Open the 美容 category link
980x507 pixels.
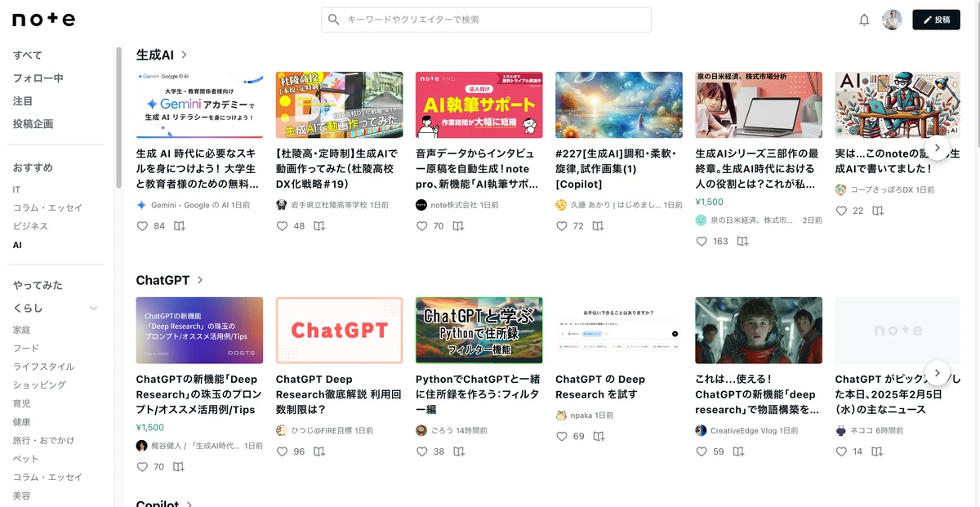click(x=21, y=496)
